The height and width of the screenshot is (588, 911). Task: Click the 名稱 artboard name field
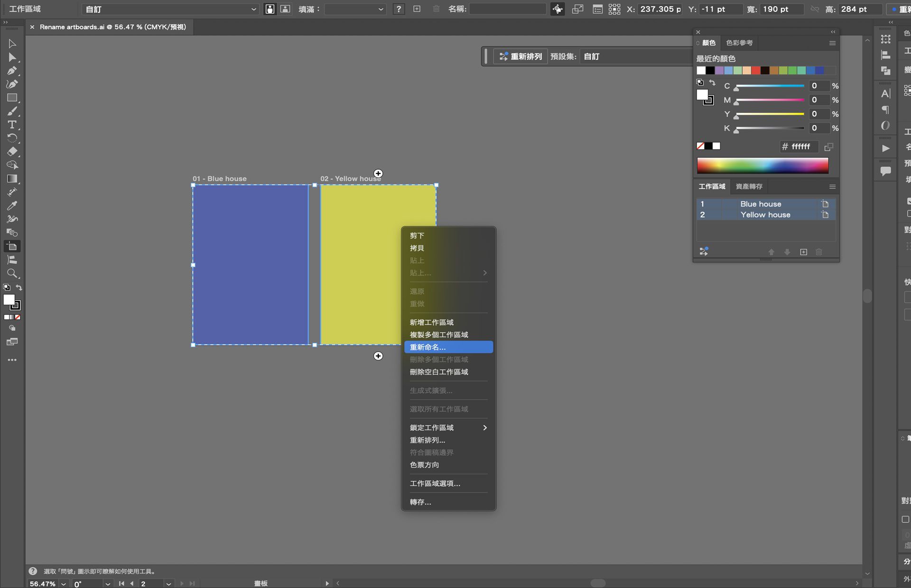click(507, 9)
